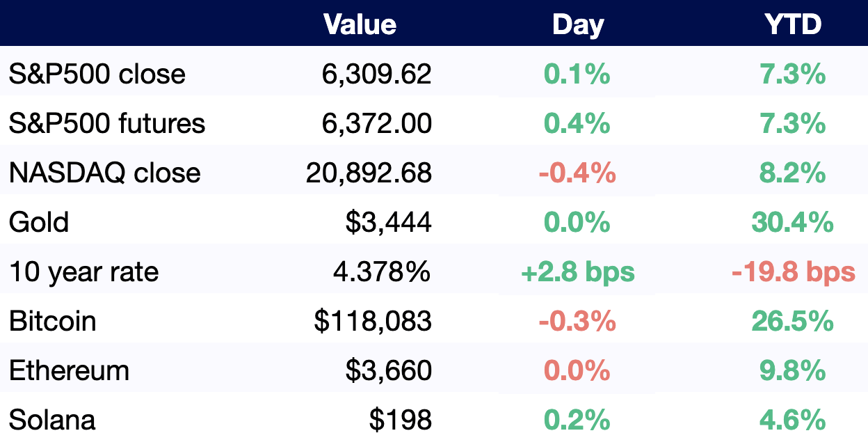The width and height of the screenshot is (868, 440).
Task: Select the S&P500 futures YTD 7.3%
Action: click(x=793, y=123)
